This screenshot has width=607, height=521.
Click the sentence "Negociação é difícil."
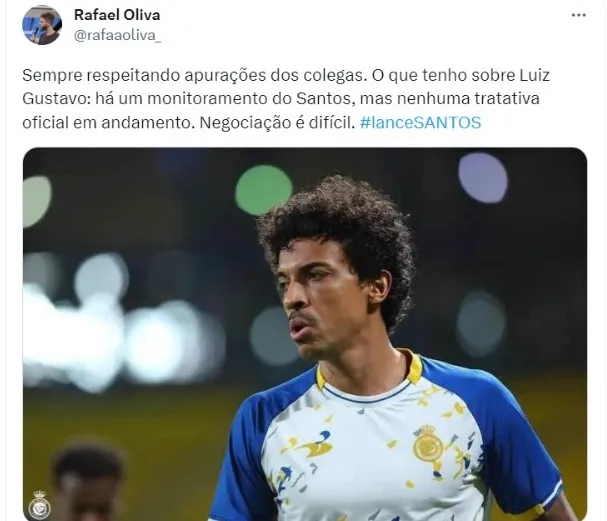click(x=278, y=123)
